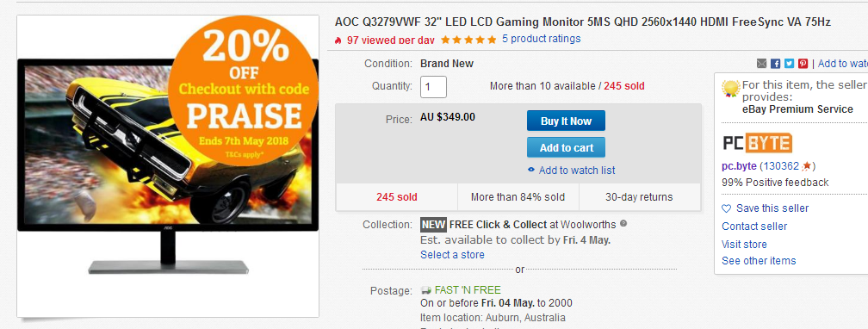The width and height of the screenshot is (868, 329).
Task: Click Contact seller link
Action: click(754, 226)
